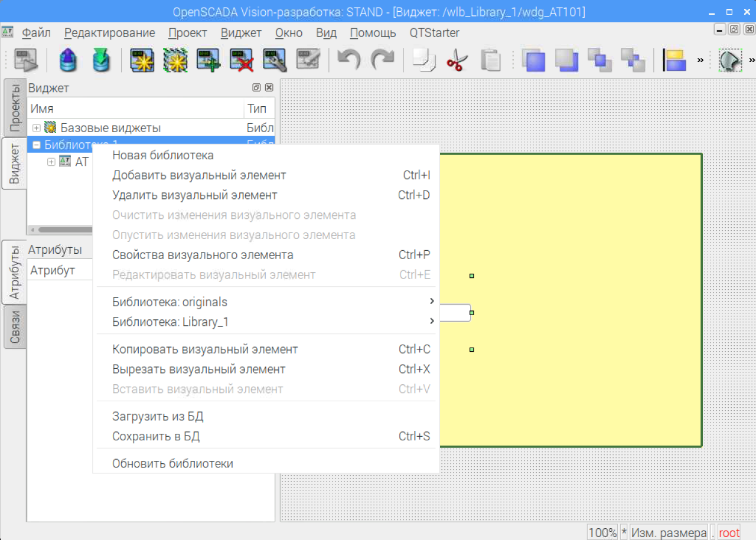Click the delete visual element icon with red X
Screen dimensions: 756x540
(x=242, y=60)
